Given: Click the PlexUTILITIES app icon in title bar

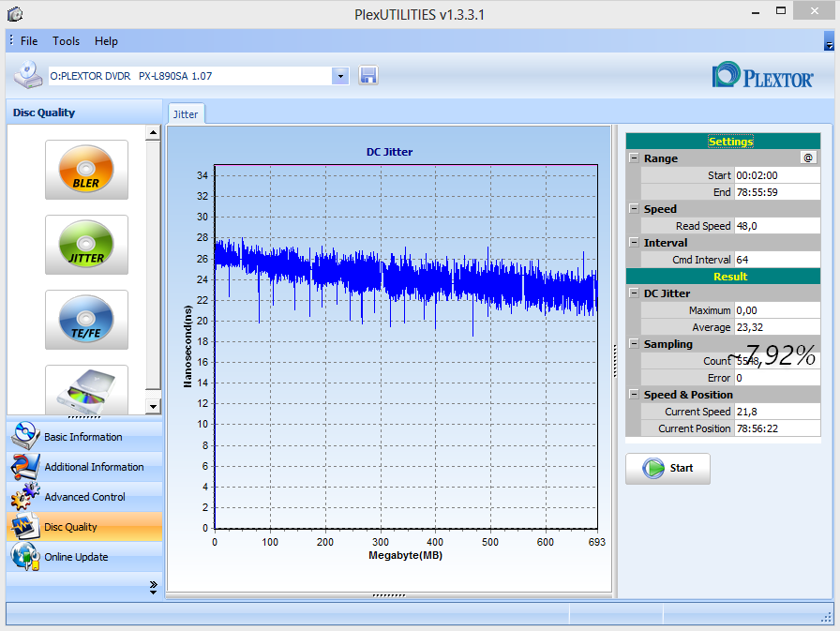Looking at the screenshot, I should coord(15,14).
